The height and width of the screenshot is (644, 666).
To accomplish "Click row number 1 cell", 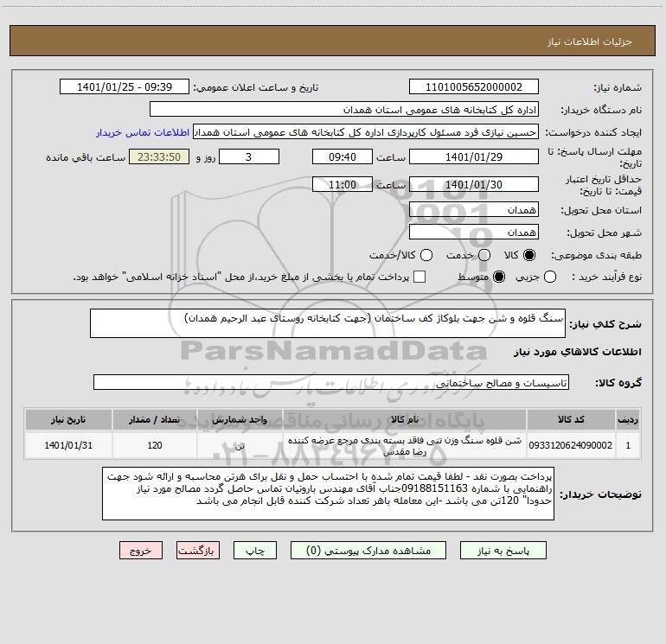I will [628, 445].
